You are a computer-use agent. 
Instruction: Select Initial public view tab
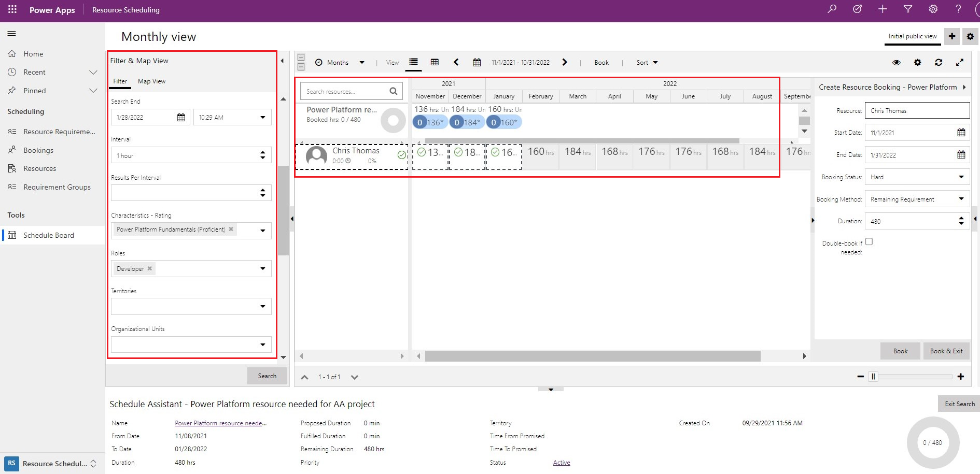pyautogui.click(x=913, y=36)
